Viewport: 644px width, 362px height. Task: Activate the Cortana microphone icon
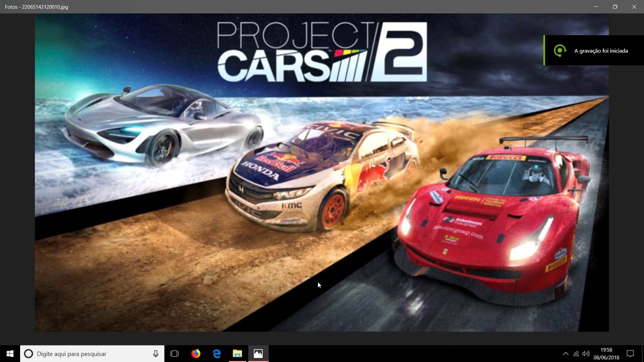pos(155,353)
